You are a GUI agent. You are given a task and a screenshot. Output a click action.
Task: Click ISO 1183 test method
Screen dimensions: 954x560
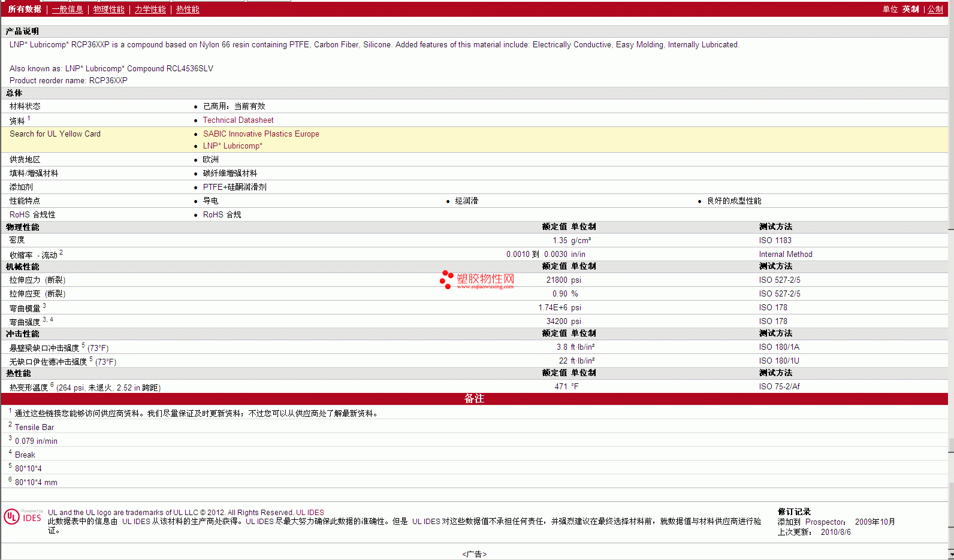[x=775, y=241]
